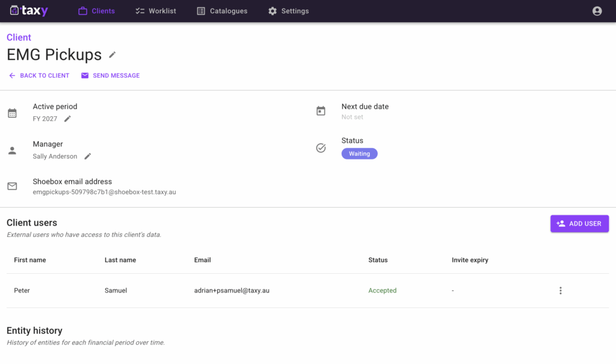Screen dimensions: 616x364
Task: Go to the Catalogues tab
Action: coord(222,11)
